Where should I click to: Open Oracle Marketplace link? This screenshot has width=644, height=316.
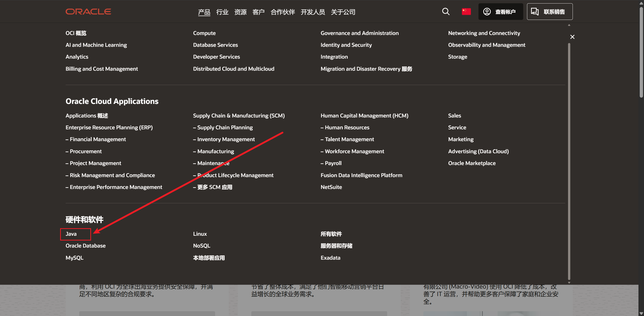tap(472, 163)
